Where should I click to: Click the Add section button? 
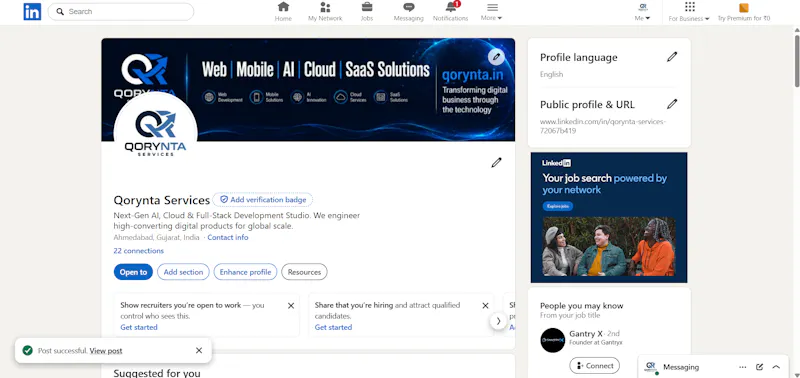point(183,272)
